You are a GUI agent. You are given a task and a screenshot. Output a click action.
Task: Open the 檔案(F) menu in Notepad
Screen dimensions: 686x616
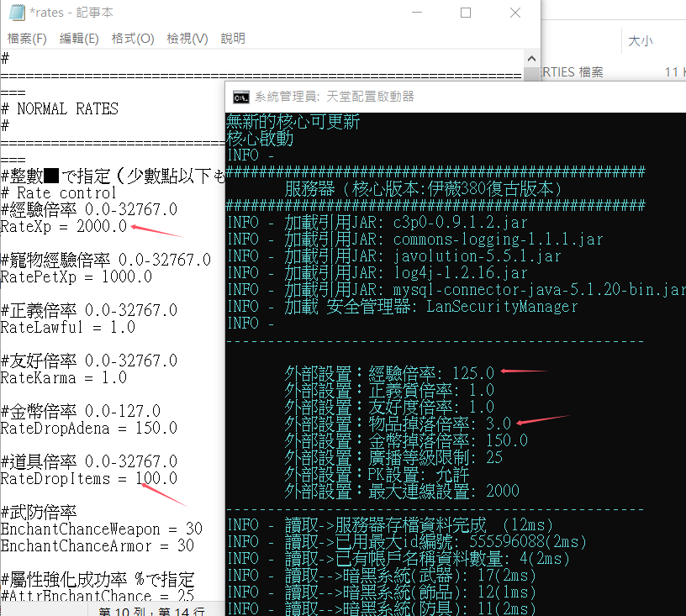coord(27,39)
